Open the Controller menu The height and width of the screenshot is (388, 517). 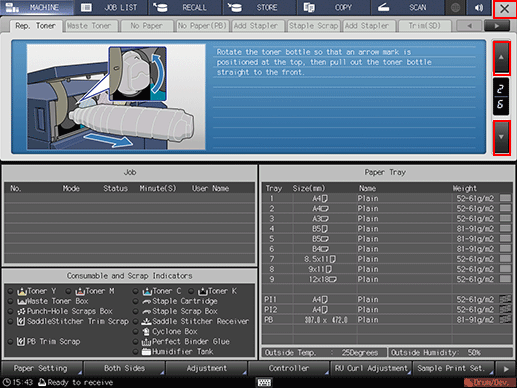pos(289,368)
